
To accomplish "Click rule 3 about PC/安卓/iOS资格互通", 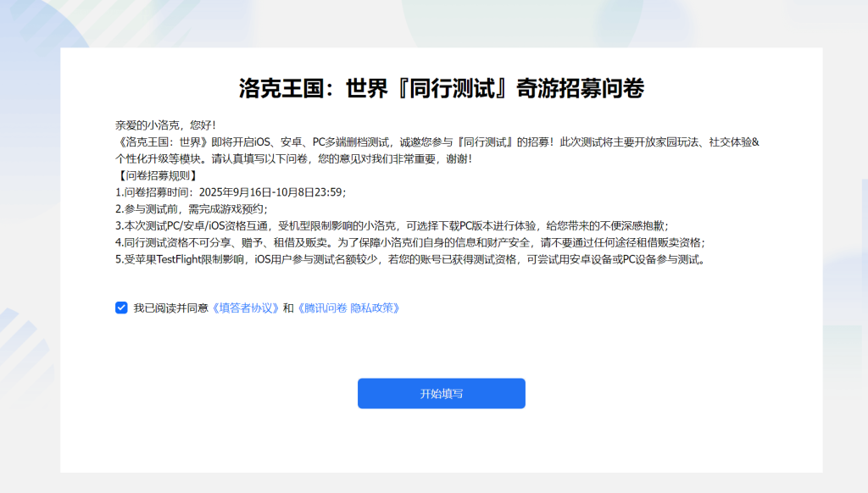I will 392,226.
